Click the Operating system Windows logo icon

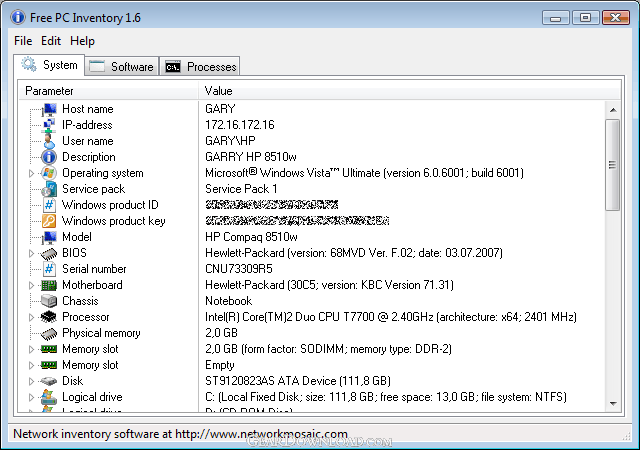coord(49,173)
